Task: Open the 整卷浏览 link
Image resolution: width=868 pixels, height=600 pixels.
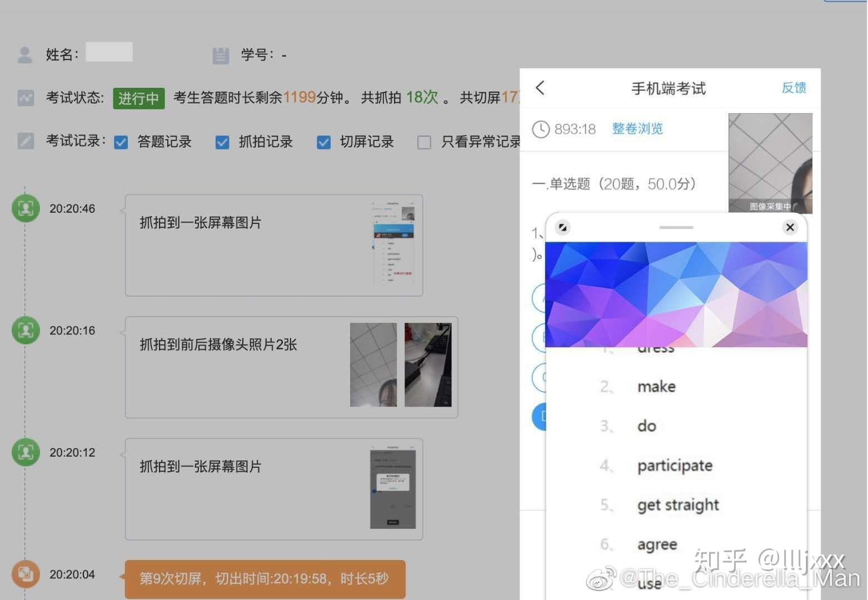Action: tap(637, 129)
